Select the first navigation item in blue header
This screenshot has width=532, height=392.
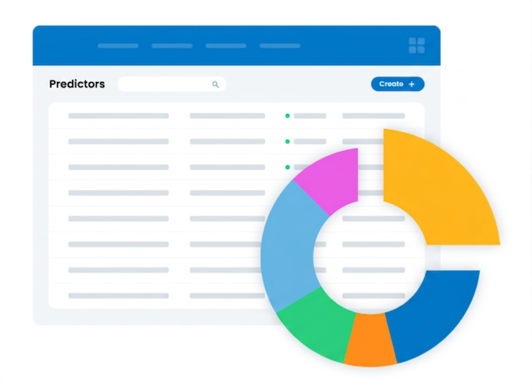[x=118, y=46]
